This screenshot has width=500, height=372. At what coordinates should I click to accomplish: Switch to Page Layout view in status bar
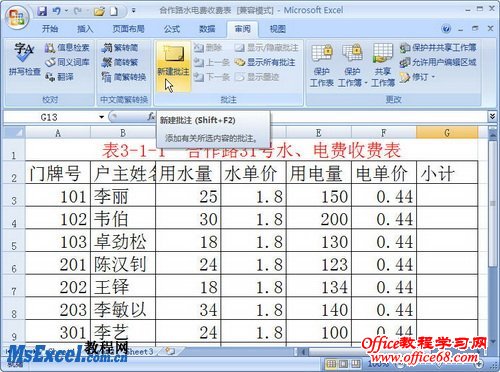[x=343, y=363]
